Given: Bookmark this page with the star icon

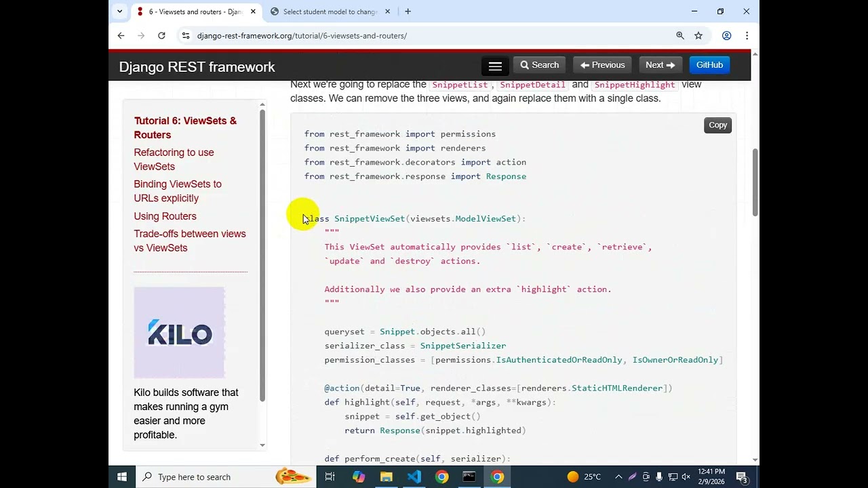Looking at the screenshot, I should pos(698,36).
